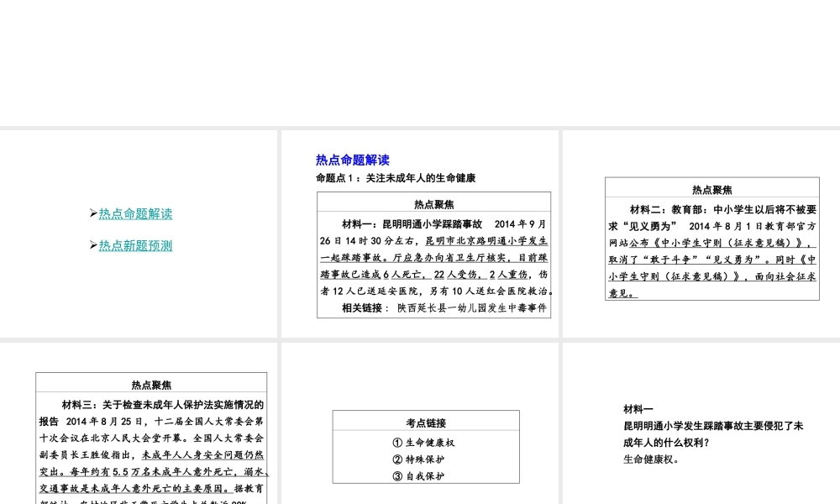
Task: Click the line 者12人已送延安医院
Action: coord(436,291)
